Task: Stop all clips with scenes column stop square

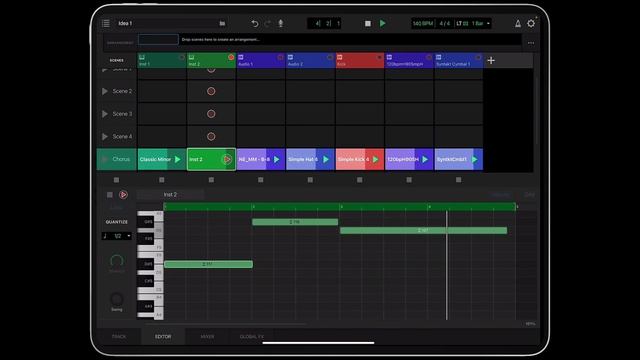Action: point(116,180)
